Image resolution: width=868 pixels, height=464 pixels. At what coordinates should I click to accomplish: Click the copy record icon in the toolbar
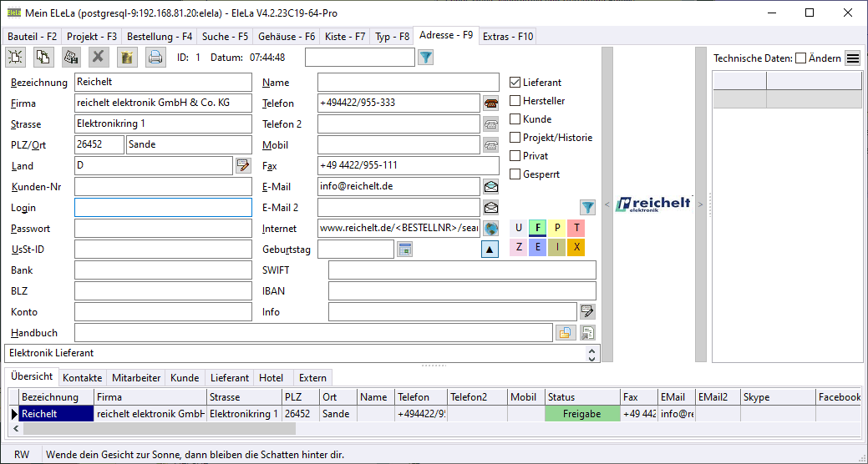[x=43, y=57]
